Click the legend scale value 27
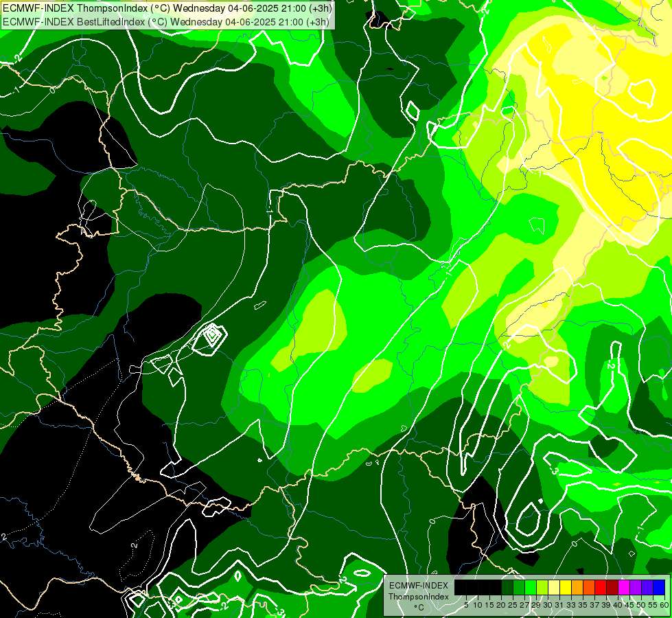The width and height of the screenshot is (672, 618). [524, 605]
